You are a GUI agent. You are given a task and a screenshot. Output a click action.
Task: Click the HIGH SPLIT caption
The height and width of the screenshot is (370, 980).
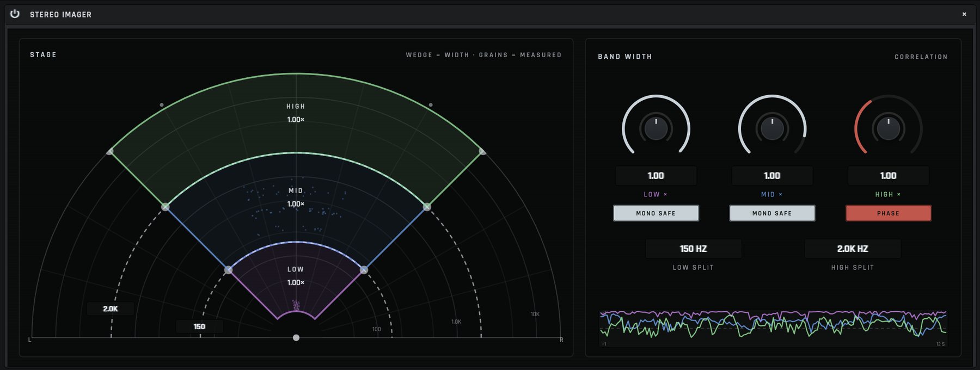(x=853, y=268)
